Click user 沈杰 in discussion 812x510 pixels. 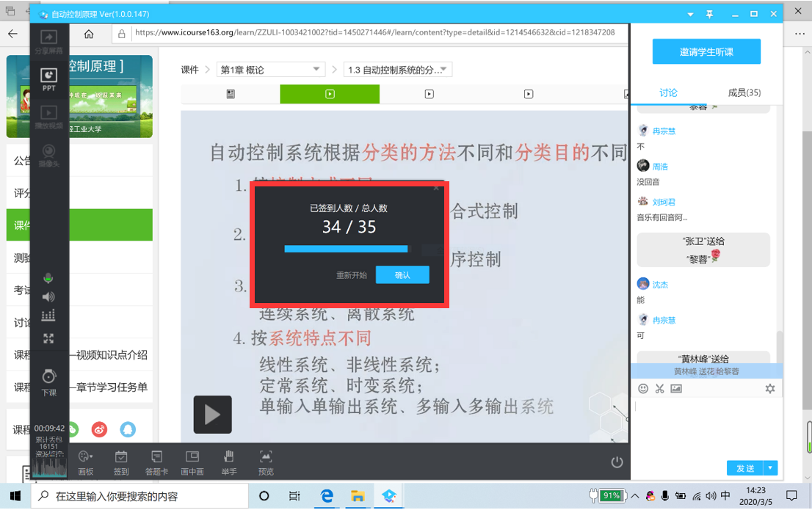click(660, 284)
